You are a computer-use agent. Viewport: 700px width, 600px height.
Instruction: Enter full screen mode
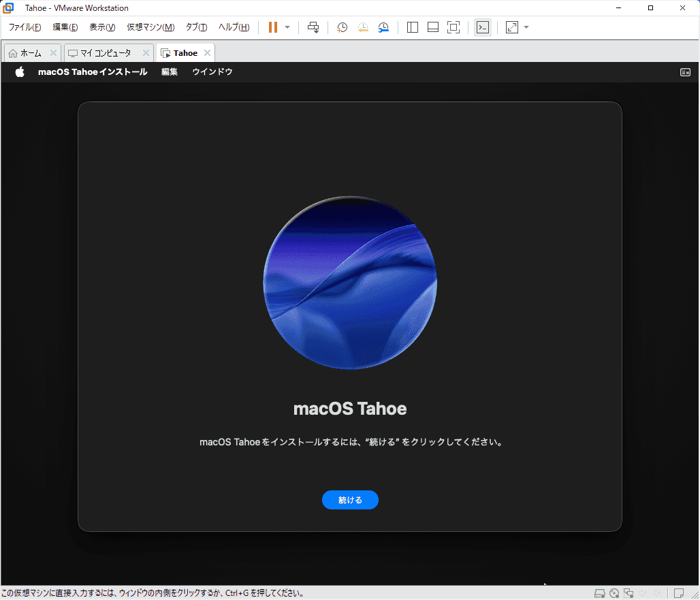pos(454,27)
